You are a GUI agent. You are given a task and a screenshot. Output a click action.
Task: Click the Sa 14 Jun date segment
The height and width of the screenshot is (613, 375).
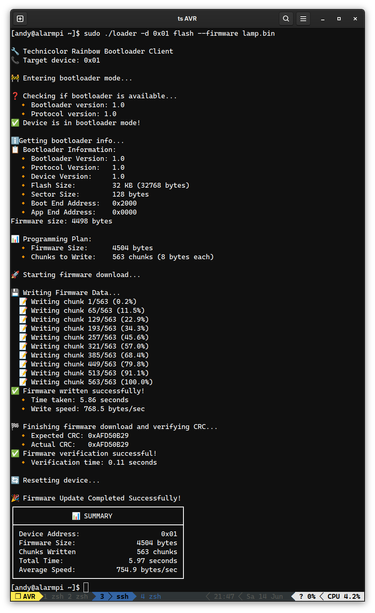coord(265,596)
